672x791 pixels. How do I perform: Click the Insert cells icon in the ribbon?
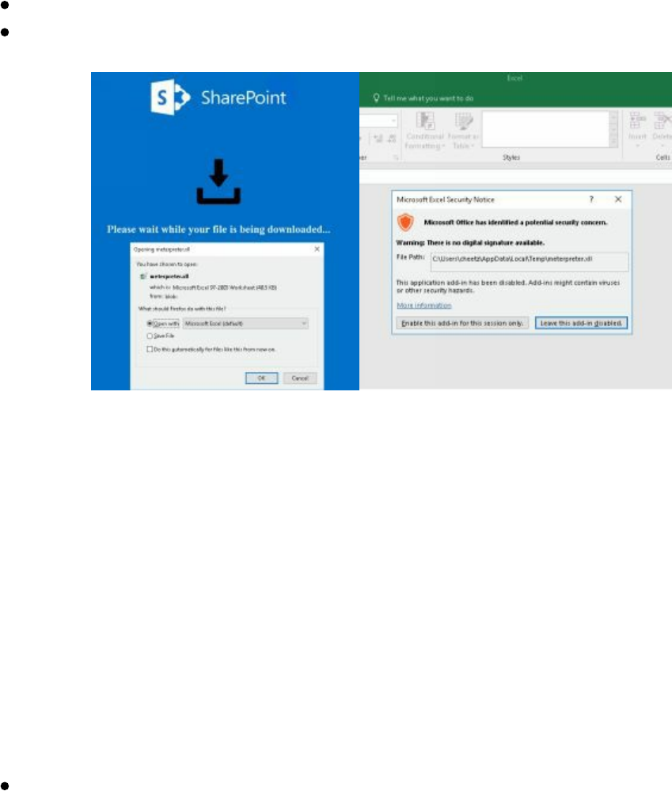point(637,121)
